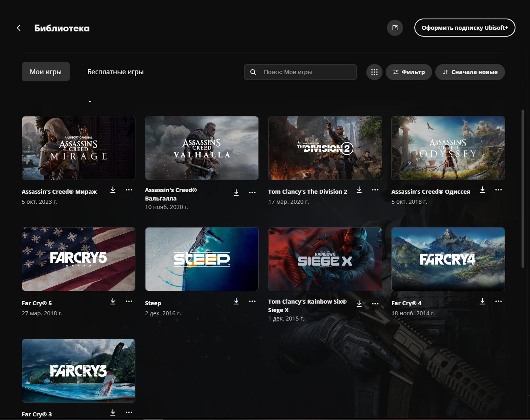Switch to the Бесплатные игры tab
This screenshot has height=420, width=530.
click(116, 72)
